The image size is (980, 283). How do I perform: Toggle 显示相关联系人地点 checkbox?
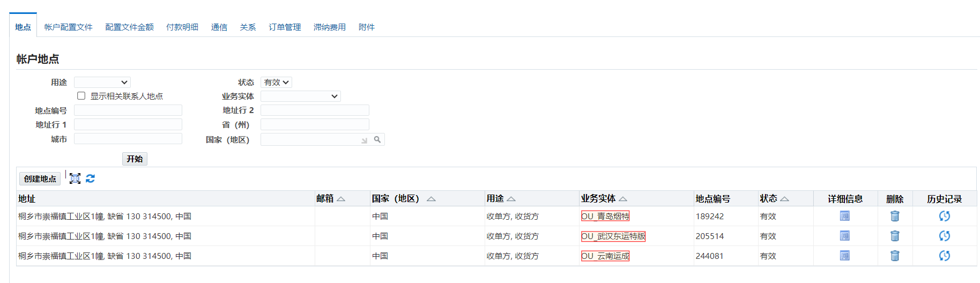pyautogui.click(x=81, y=96)
